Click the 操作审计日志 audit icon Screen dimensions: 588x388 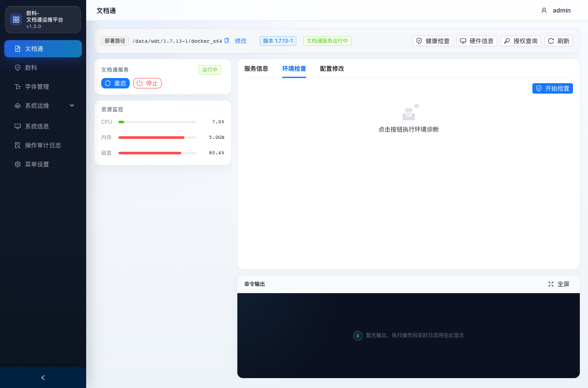point(18,145)
